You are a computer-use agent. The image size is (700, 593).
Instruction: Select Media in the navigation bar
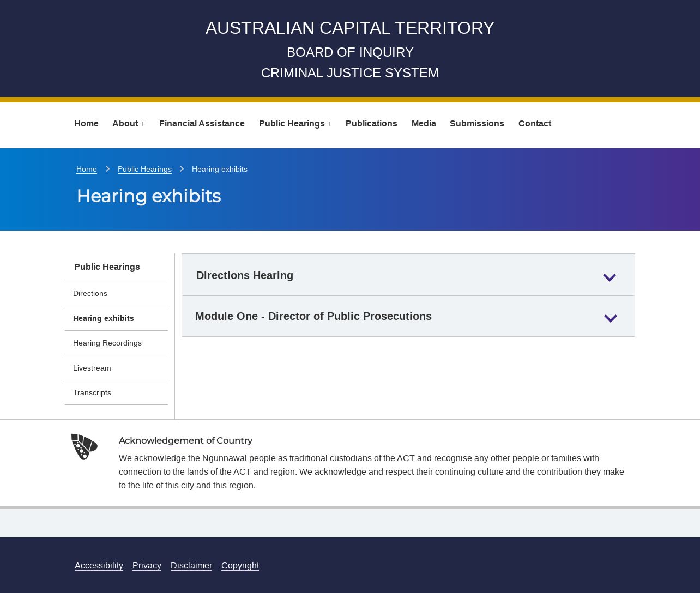coord(424,124)
